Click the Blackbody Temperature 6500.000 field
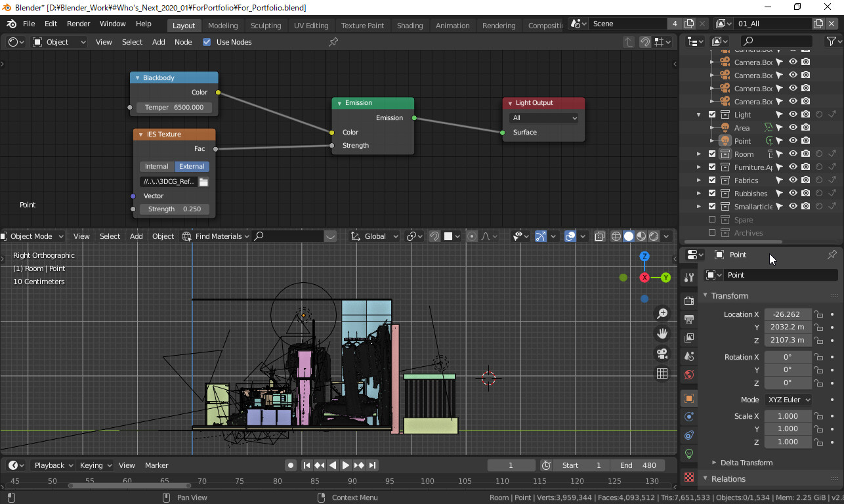This screenshot has height=504, width=844. [x=174, y=107]
